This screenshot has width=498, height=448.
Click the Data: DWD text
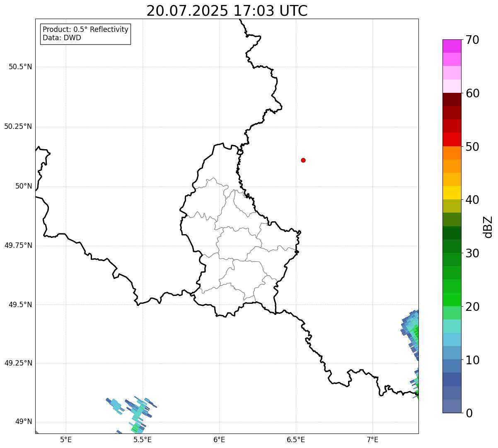[62, 38]
